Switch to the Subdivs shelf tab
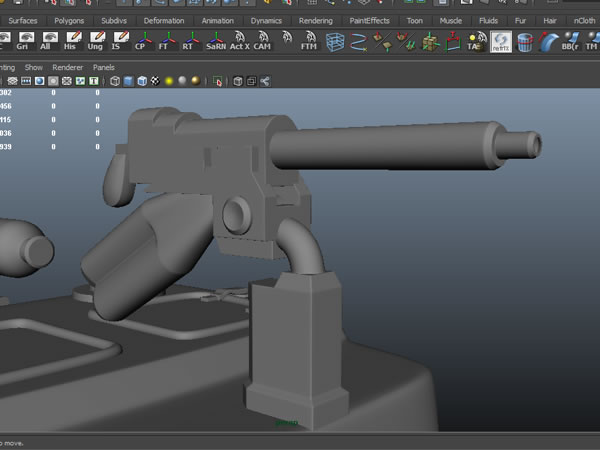 coord(114,21)
